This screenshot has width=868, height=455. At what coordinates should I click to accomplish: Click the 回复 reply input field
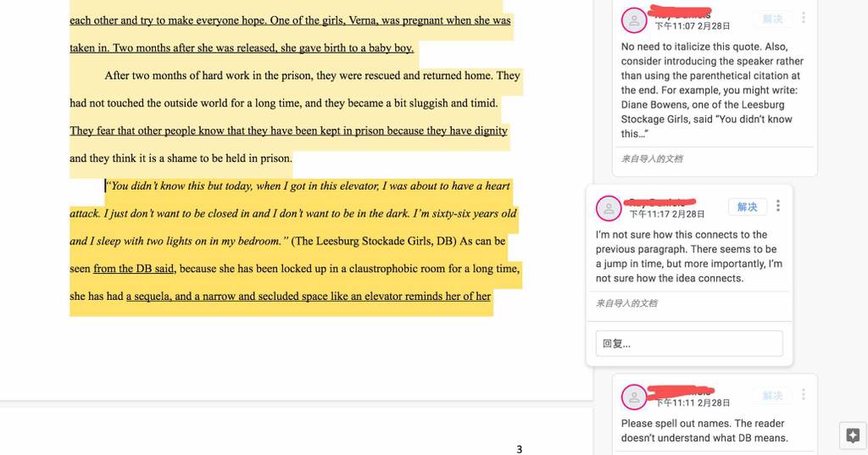(689, 344)
